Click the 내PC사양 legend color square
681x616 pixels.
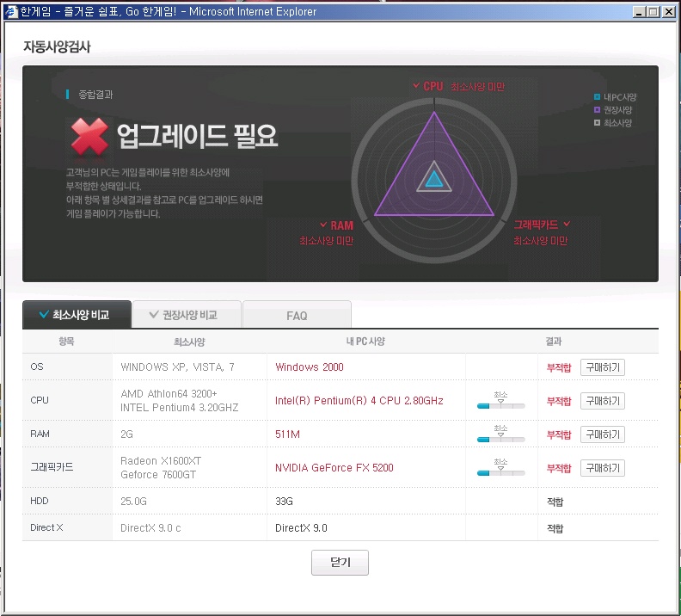[x=598, y=97]
